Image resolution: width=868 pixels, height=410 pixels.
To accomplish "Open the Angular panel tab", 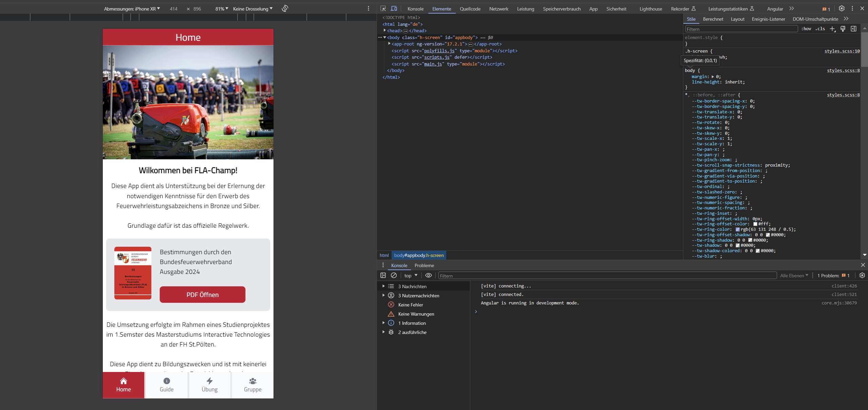I will pyautogui.click(x=775, y=9).
